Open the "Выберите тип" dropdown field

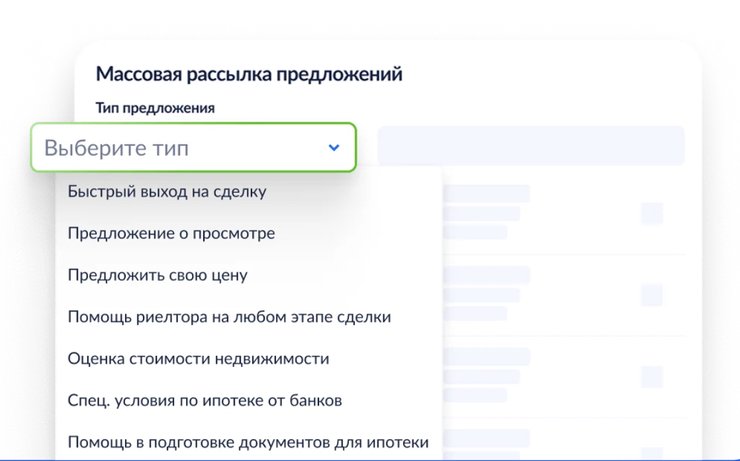(x=180, y=148)
